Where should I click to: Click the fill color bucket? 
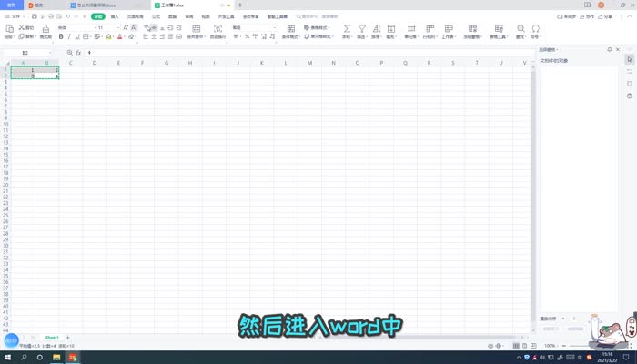[x=108, y=36]
